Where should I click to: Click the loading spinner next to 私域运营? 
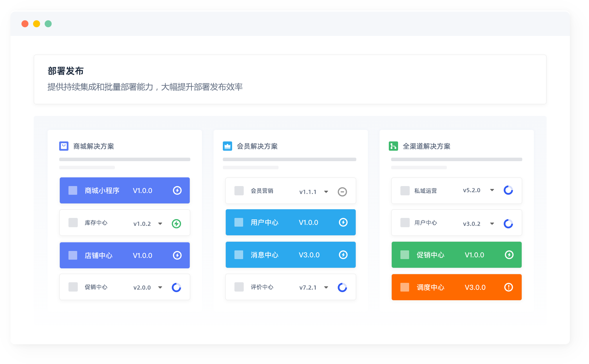(x=508, y=190)
